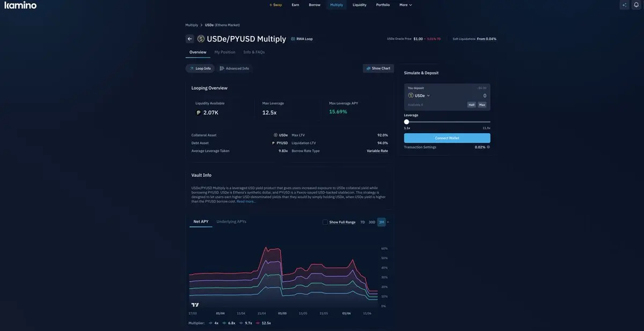Click the 0.02% transaction settings value
The height and width of the screenshot is (331, 644).
point(480,147)
